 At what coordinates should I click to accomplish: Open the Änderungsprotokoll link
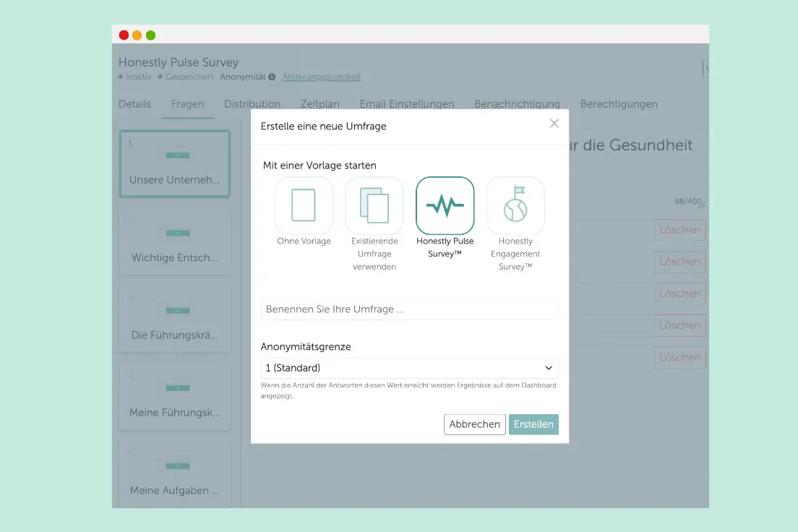pyautogui.click(x=322, y=77)
